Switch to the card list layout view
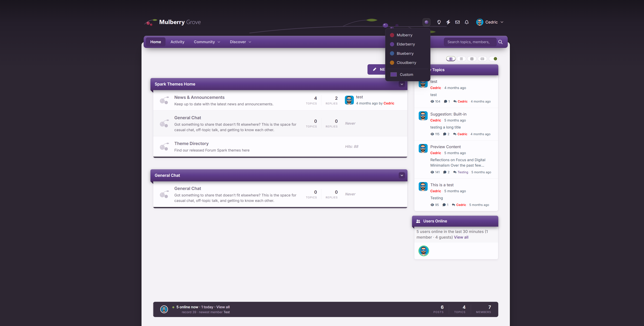 pyautogui.click(x=482, y=59)
